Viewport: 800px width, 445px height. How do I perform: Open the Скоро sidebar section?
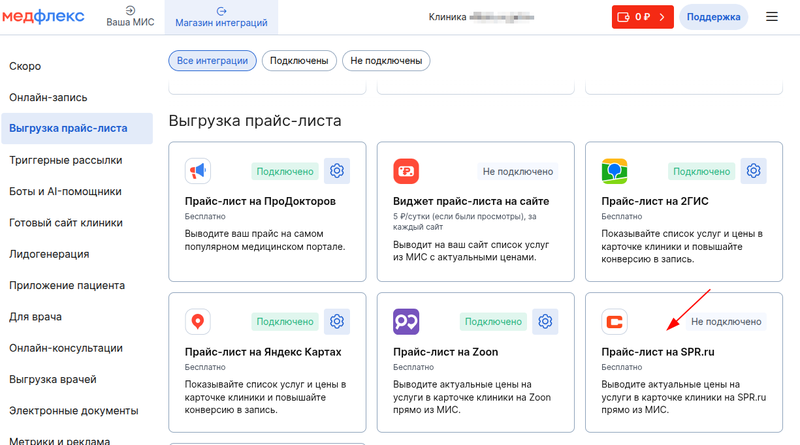(x=25, y=66)
